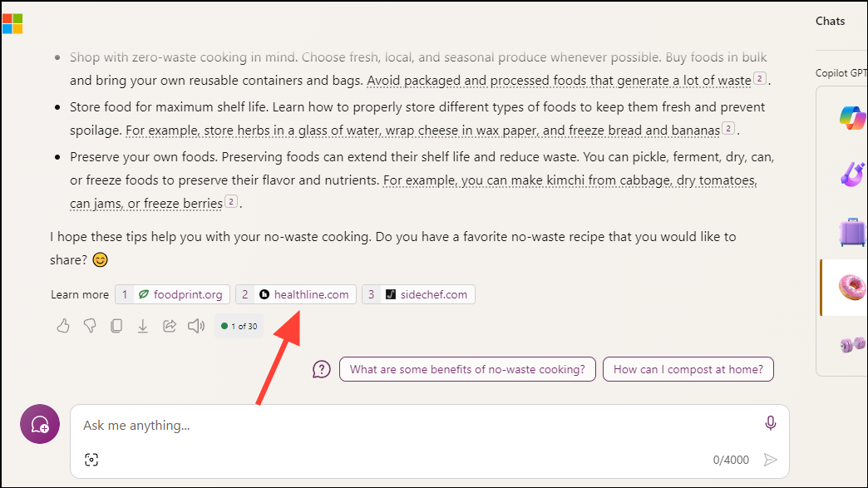This screenshot has width=868, height=488.
Task: Add an image with visual search icon
Action: click(91, 460)
